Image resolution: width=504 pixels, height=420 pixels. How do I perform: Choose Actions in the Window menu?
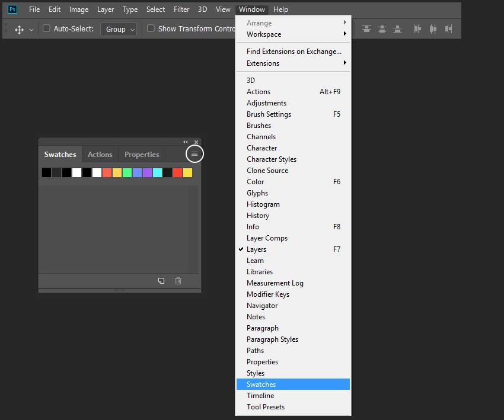pos(293,91)
